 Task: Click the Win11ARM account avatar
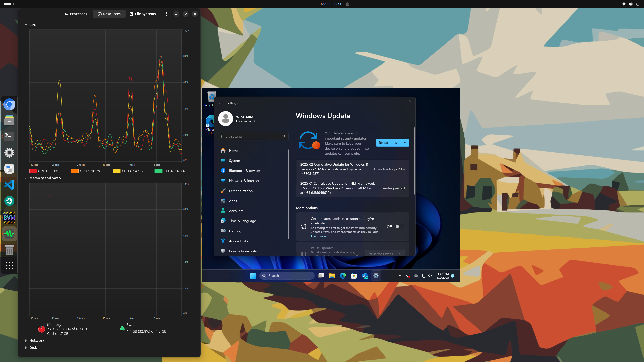(x=226, y=119)
